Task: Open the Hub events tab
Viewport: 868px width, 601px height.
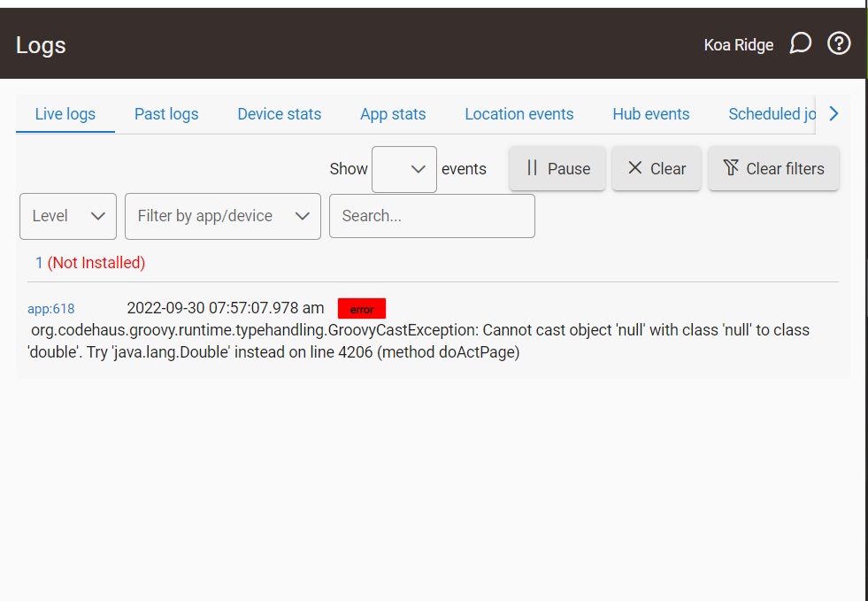Action: [651, 114]
